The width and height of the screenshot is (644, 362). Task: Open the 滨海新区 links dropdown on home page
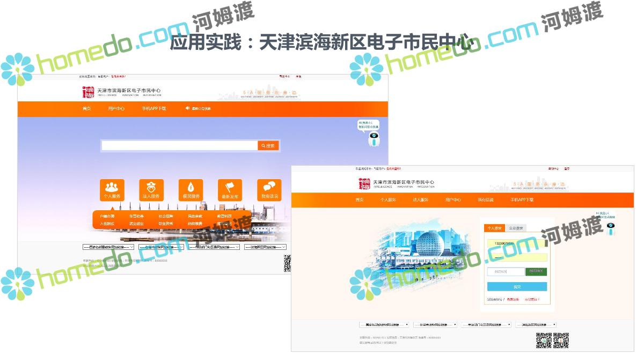pos(265,247)
